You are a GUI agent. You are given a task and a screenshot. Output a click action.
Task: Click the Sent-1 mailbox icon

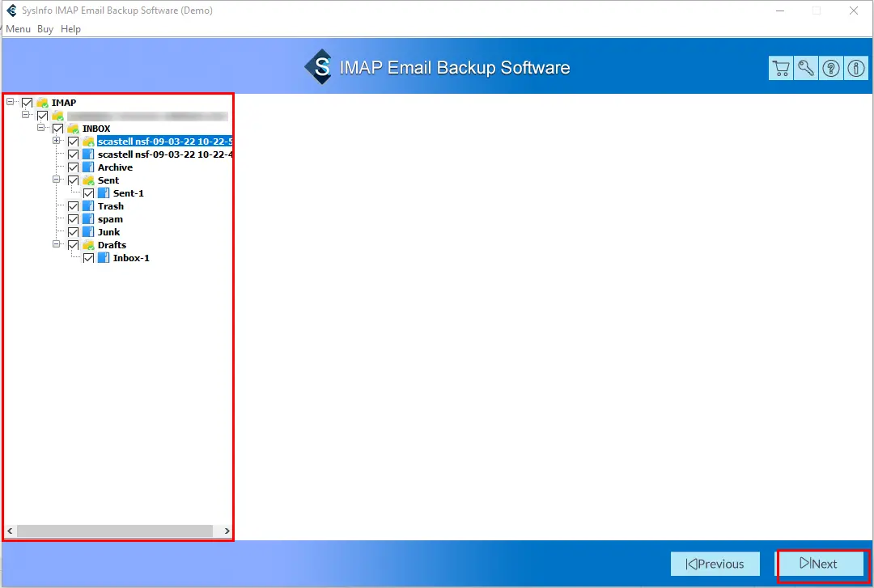click(x=104, y=192)
